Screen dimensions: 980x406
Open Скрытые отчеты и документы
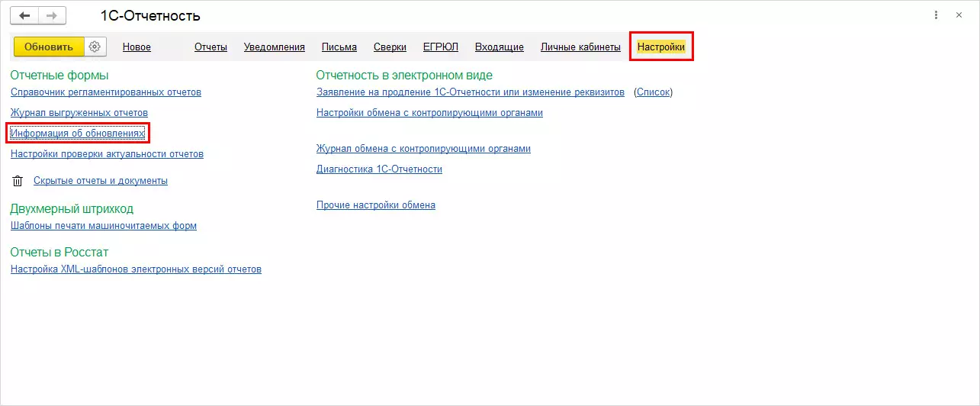pos(101,181)
